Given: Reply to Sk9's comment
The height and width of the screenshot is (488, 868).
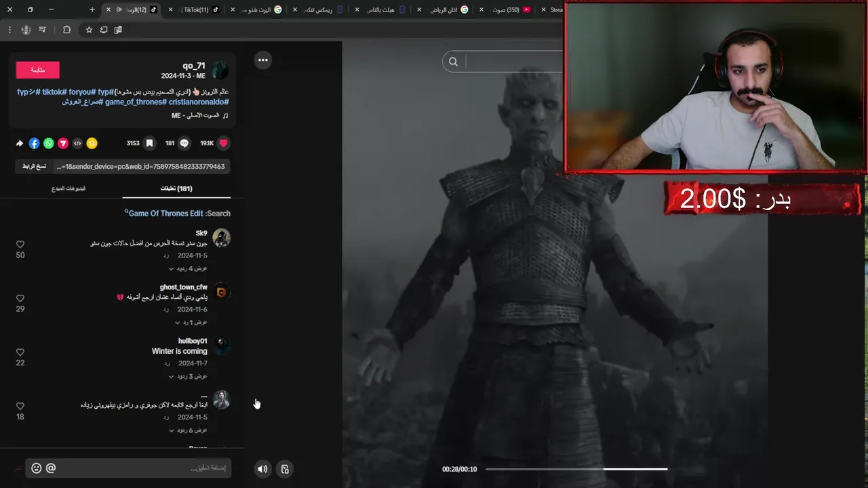Looking at the screenshot, I should tap(166, 256).
